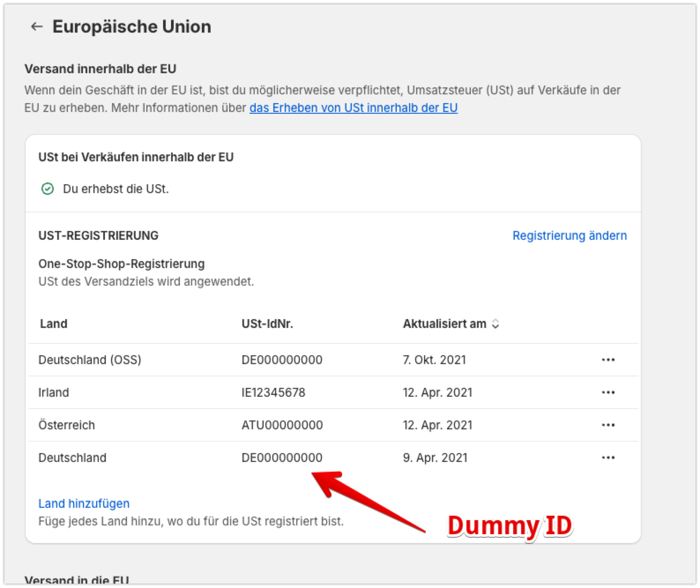Select the Österreich row

coord(67,425)
